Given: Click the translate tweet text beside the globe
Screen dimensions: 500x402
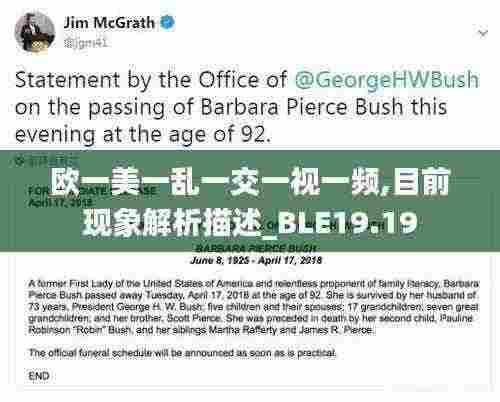Looking at the screenshot, I should 53,161.
